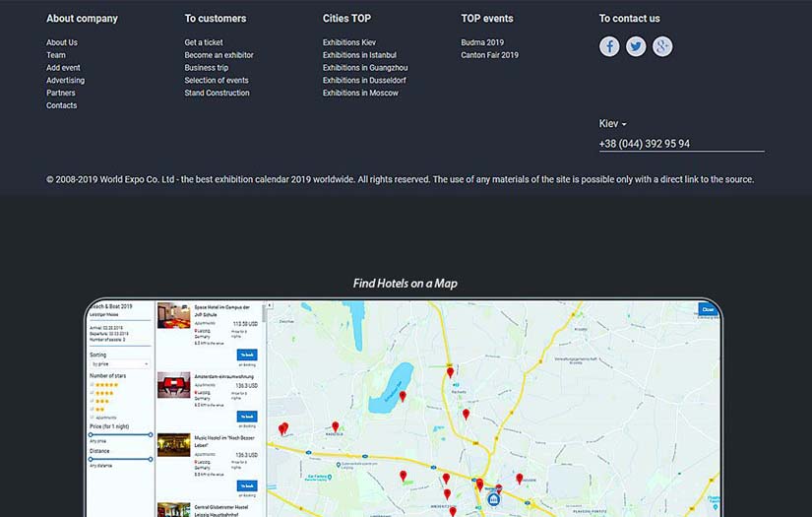Click the blue hotel venue marker on the map

pyautogui.click(x=494, y=499)
